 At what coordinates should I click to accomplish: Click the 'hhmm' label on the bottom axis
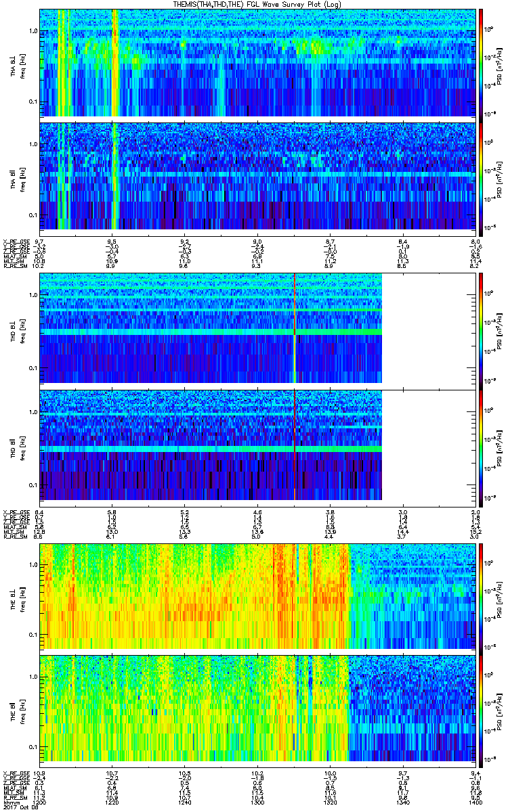pos(10,803)
